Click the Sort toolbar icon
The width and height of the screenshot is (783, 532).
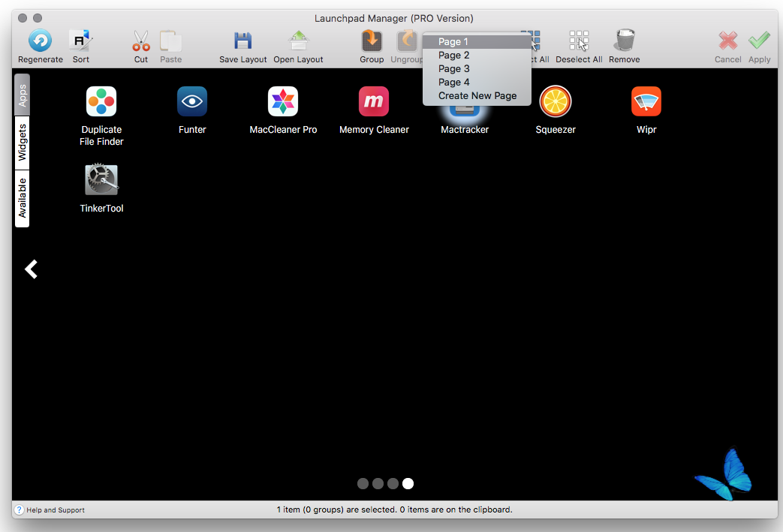[80, 41]
